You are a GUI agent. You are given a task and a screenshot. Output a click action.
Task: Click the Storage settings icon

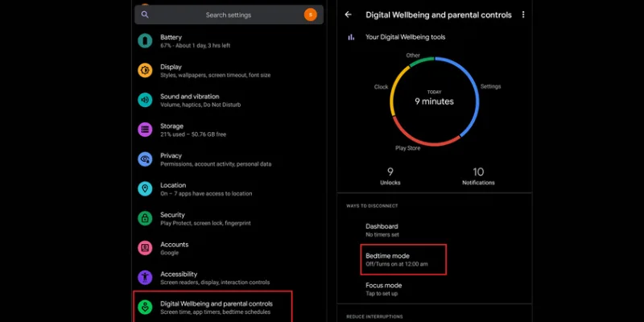145,130
